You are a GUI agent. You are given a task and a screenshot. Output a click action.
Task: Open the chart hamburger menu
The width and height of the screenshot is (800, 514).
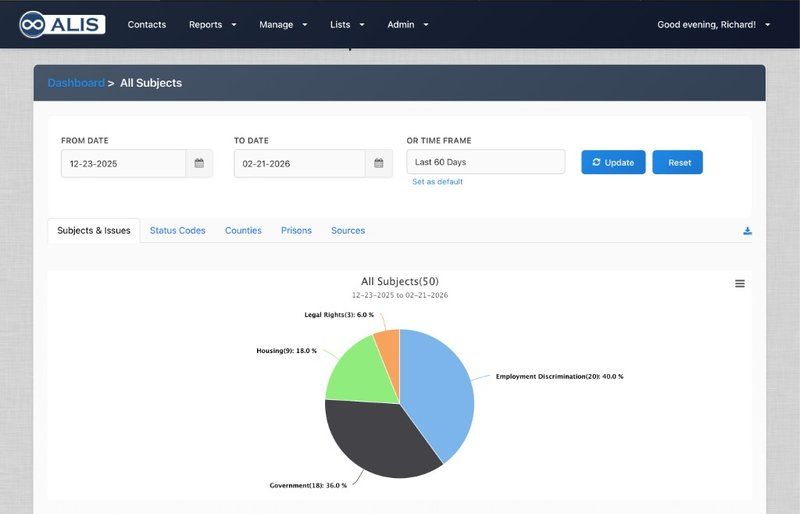point(740,283)
